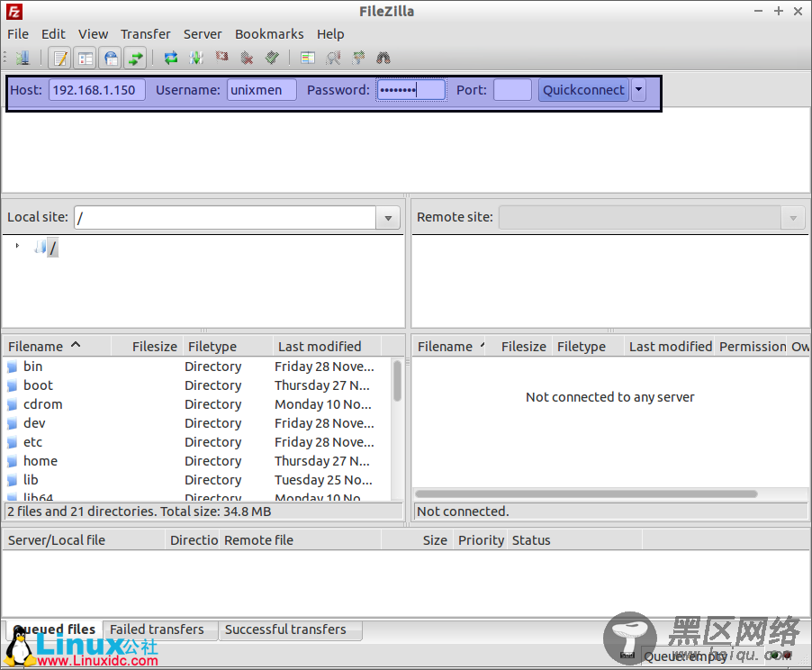Sort local files by Filename column
812x670 pixels.
point(57,346)
